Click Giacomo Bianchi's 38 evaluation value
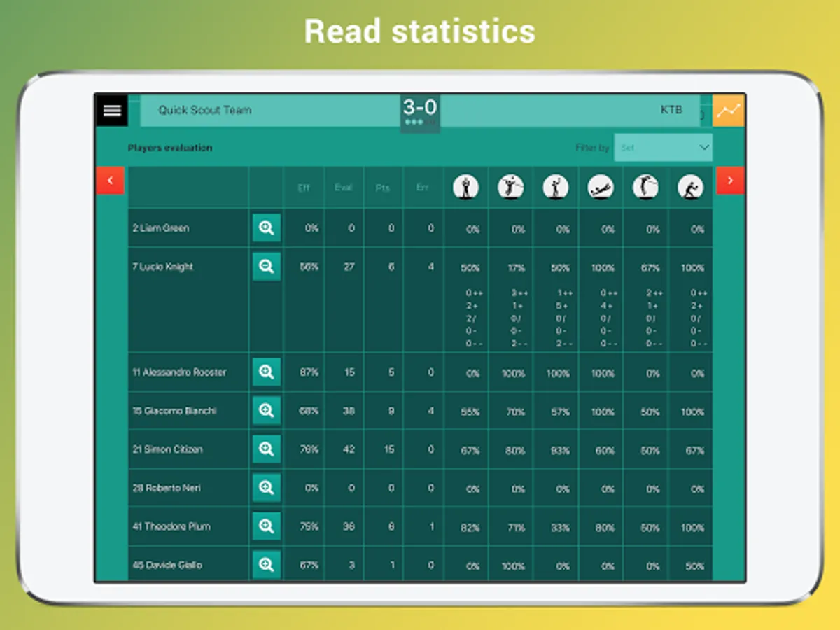Image resolution: width=840 pixels, height=630 pixels. [x=349, y=411]
